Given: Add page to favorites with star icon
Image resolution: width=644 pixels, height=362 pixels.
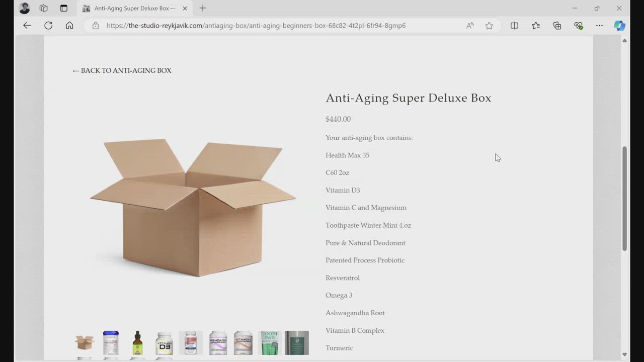Looking at the screenshot, I should [x=489, y=26].
